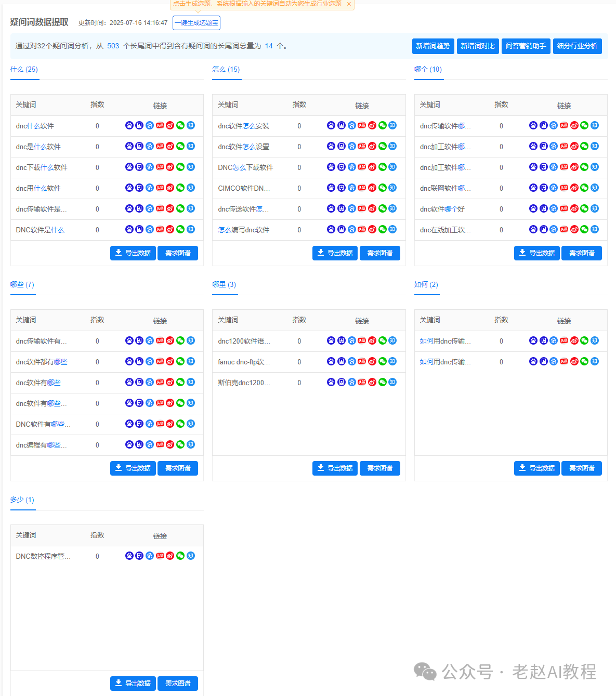Open Baidu icon in dnc软件哪个好 row
Viewport: 616px width, 696px height.
[x=533, y=208]
